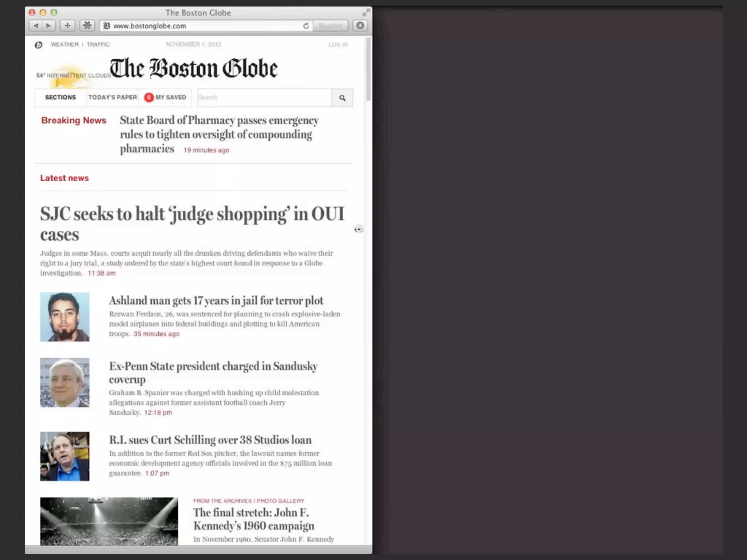Click the vertical page scrollbar thumb

(368, 69)
